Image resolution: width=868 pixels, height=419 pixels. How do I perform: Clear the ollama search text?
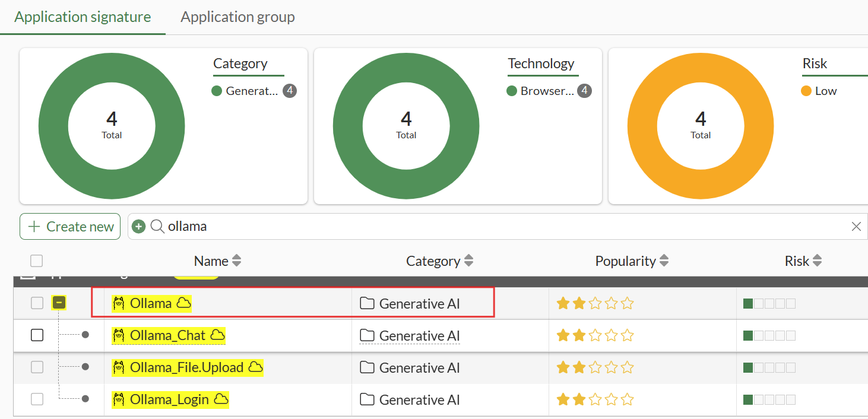click(856, 227)
